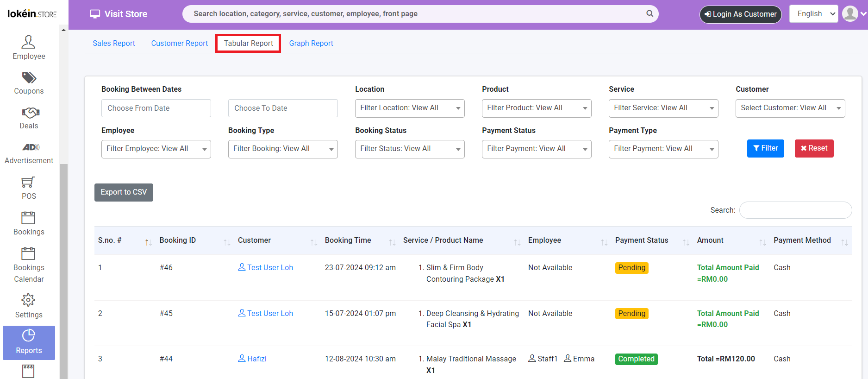868x379 pixels.
Task: Open customer Hafizi link
Action: 252,359
